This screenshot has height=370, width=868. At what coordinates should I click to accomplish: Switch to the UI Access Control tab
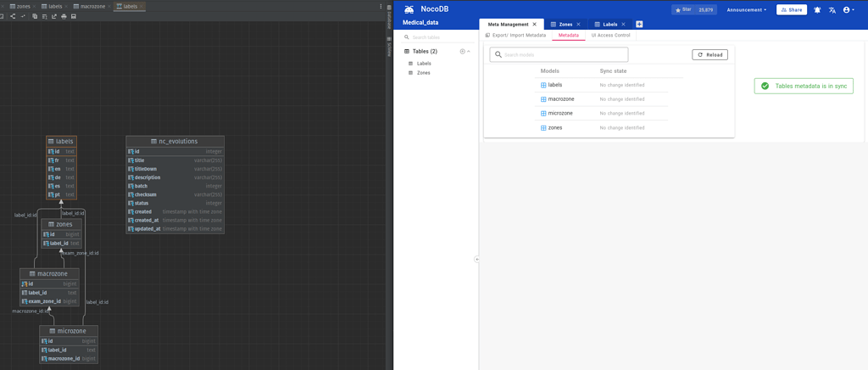click(610, 36)
